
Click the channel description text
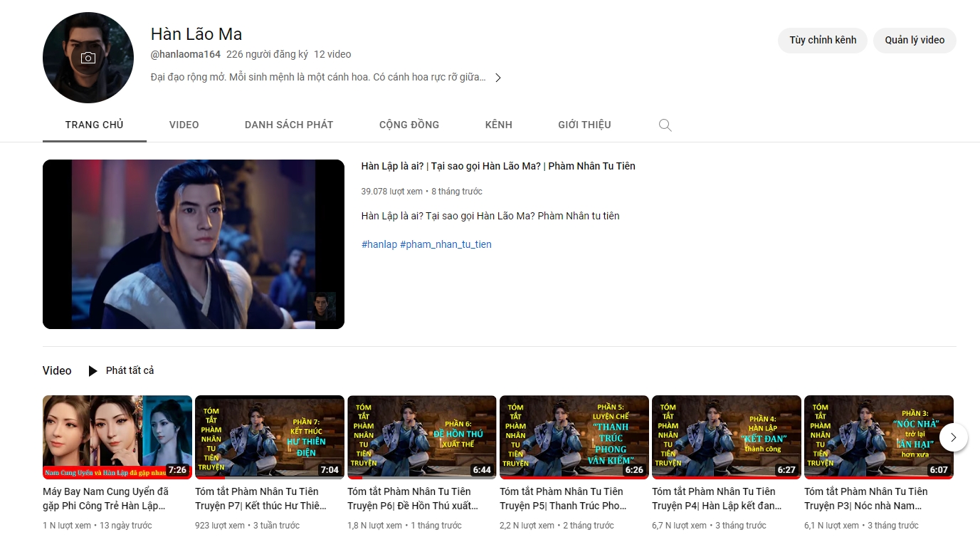[x=318, y=77]
